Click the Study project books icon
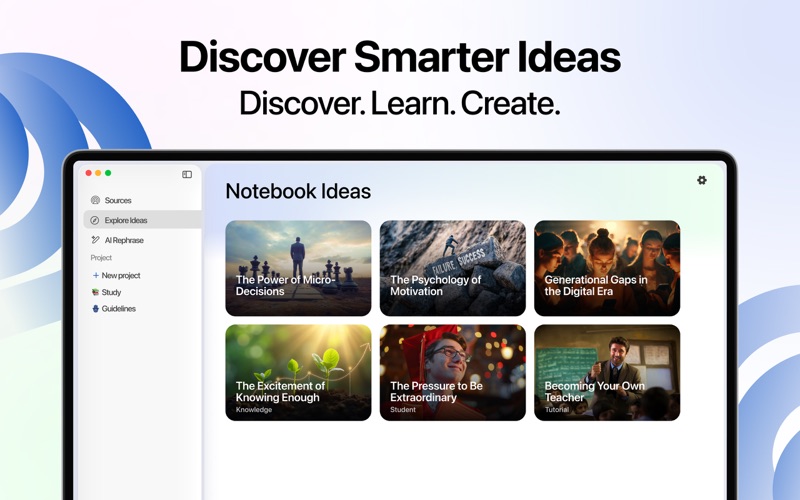This screenshot has height=500, width=800. (95, 292)
